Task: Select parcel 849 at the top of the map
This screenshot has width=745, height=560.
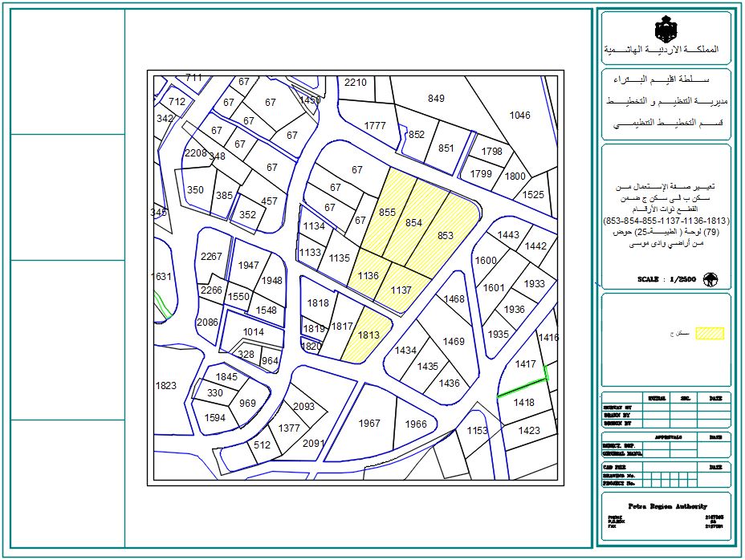Action: (436, 99)
